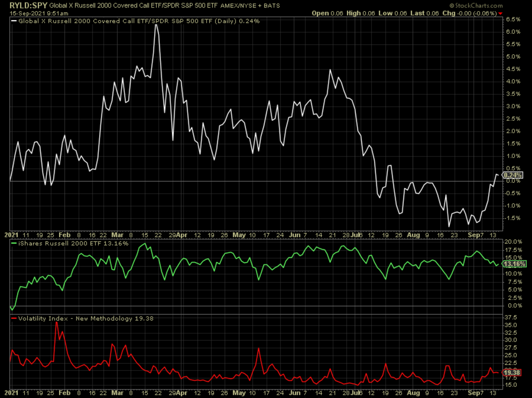Viewport: 532px width, 398px height.
Task: Click the -1.5% axis label
Action: pyautogui.click(x=513, y=218)
